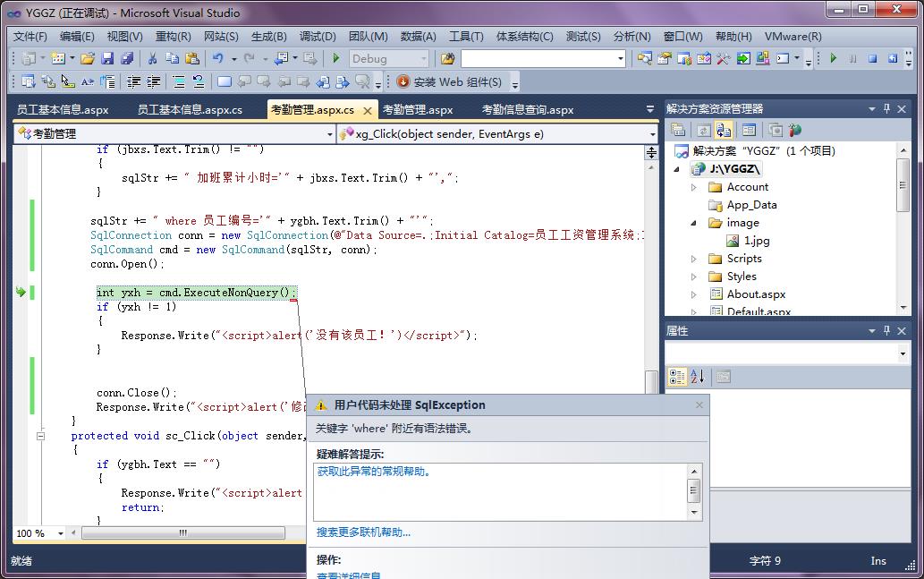Screen dimensions: 924x579
Task: Click the Add New Item icon
Action: pos(58,58)
